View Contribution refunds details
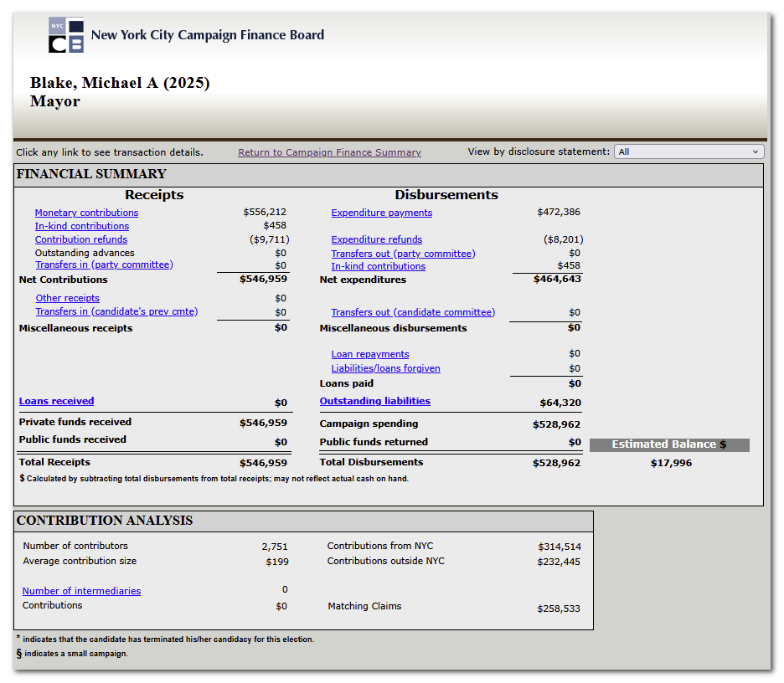Screen dimensions: 784x683 [x=81, y=239]
